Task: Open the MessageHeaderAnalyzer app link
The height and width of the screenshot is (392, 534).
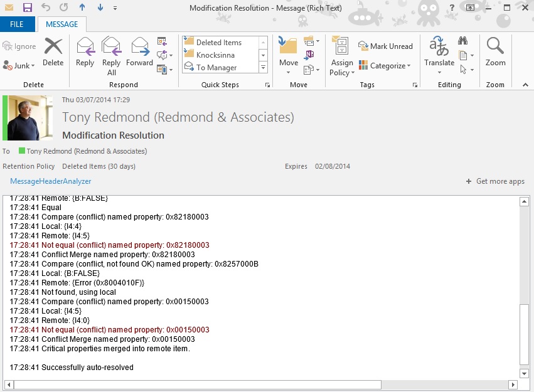Action: (x=51, y=181)
